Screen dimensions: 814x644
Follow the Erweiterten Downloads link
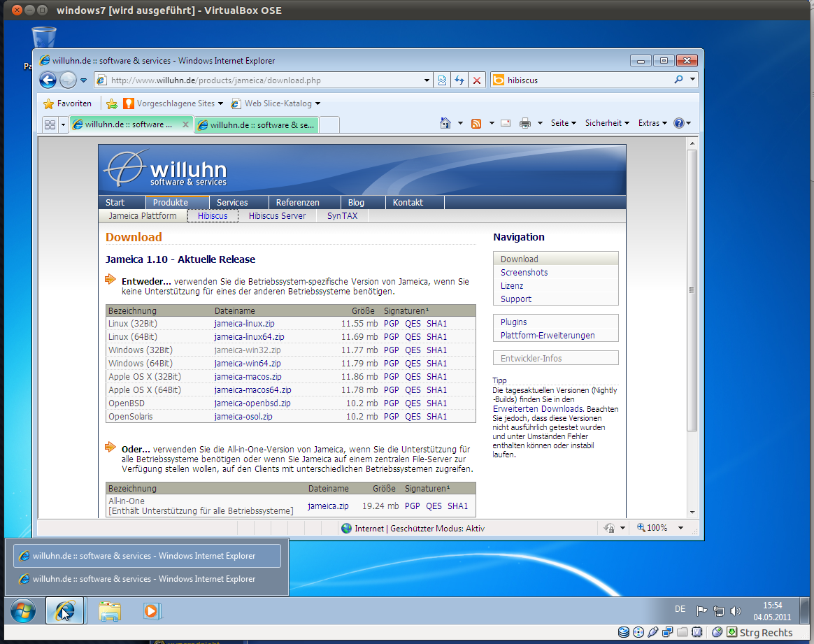(538, 409)
